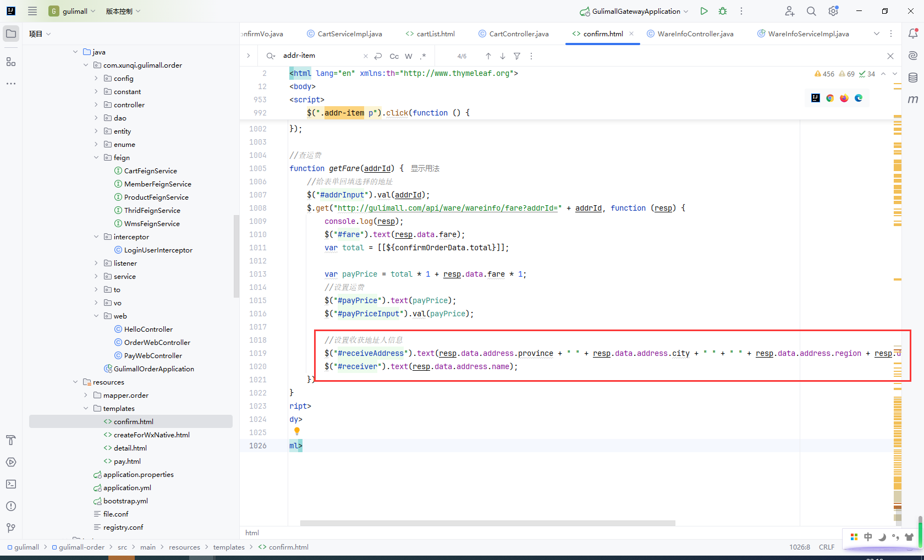Image resolution: width=924 pixels, height=560 pixels.
Task: Expand the replace field chevron
Action: pyautogui.click(x=249, y=56)
